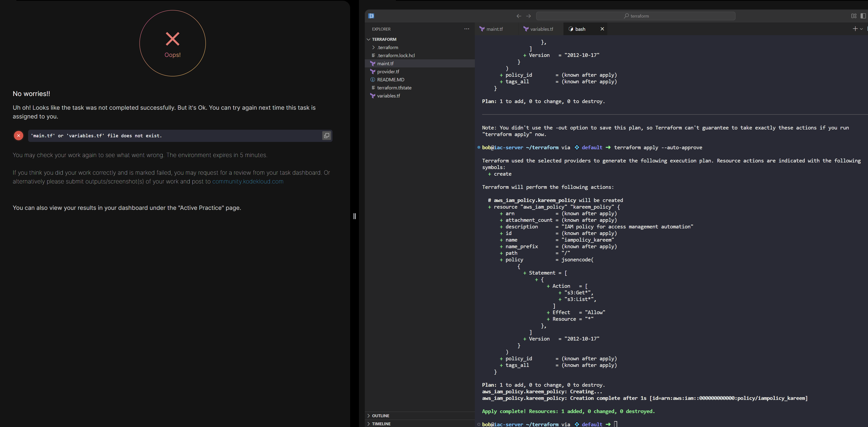This screenshot has width=868, height=427.
Task: Switch to the variables.tf tab
Action: [541, 29]
